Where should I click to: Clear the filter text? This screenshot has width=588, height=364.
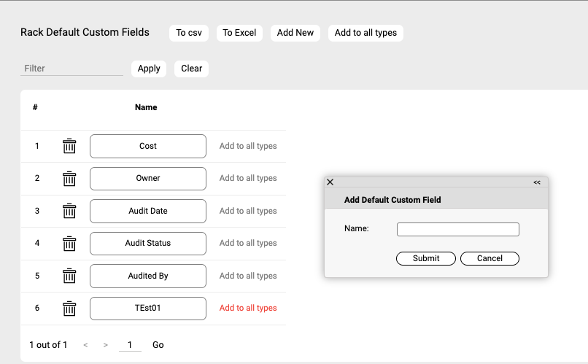pyautogui.click(x=191, y=69)
